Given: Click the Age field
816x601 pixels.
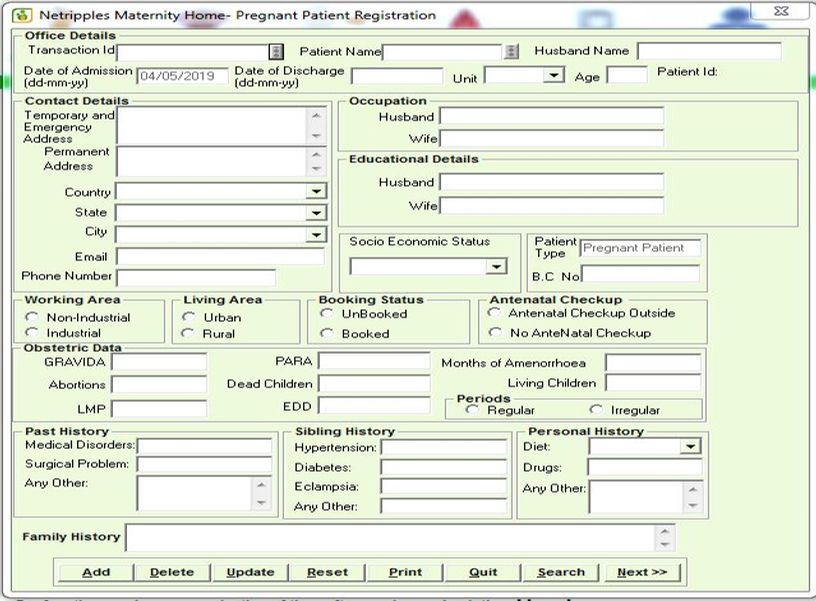Looking at the screenshot, I should click(x=627, y=75).
